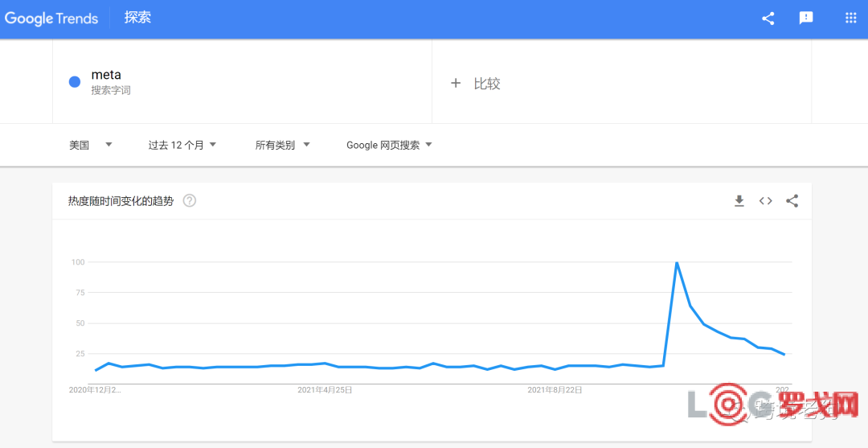Viewport: 868px width, 448px height.
Task: Click the blue meta color dot
Action: (75, 81)
